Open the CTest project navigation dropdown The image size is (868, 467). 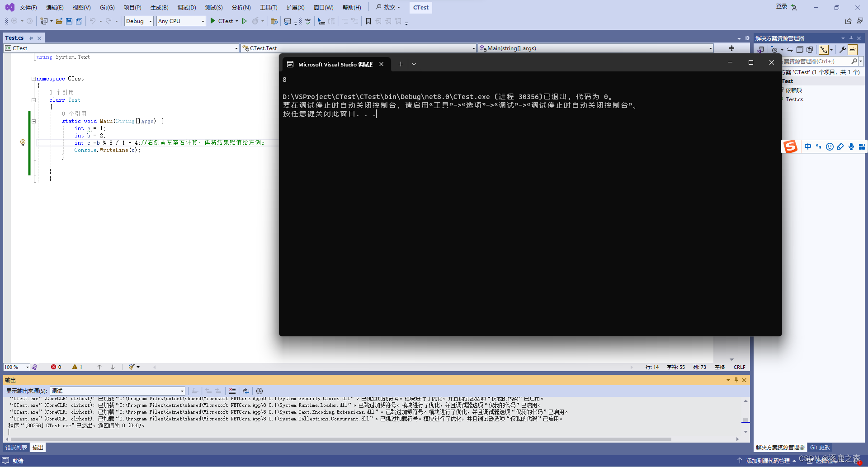coord(121,48)
